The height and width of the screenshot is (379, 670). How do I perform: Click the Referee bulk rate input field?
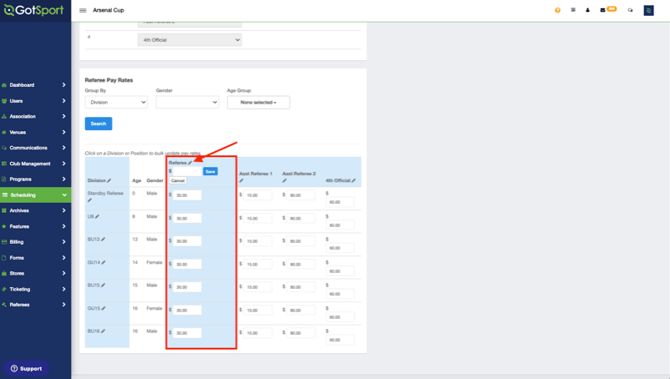coord(188,171)
